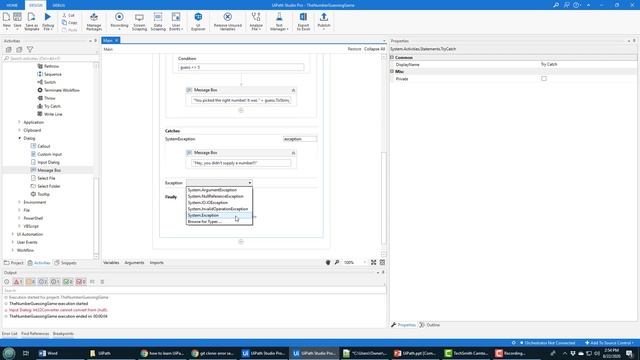The width and height of the screenshot is (640, 360).
Task: Click Collapse All in designer
Action: point(374,49)
